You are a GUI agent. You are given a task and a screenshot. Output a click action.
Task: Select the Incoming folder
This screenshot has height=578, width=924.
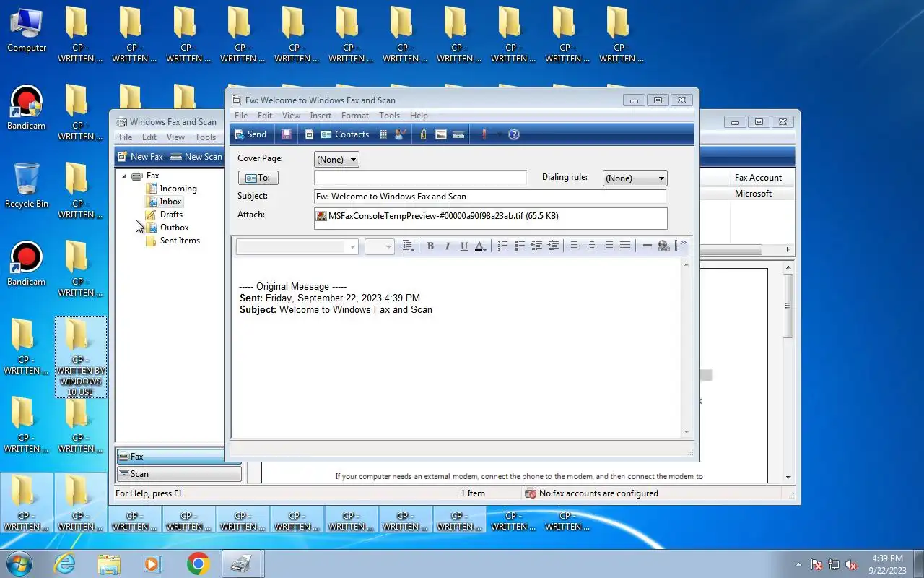pyautogui.click(x=178, y=189)
